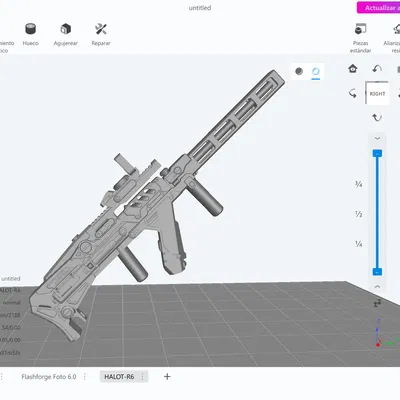The image size is (400, 400).
Task: Click the magenta Actualizar upgrade button
Action: point(378,8)
